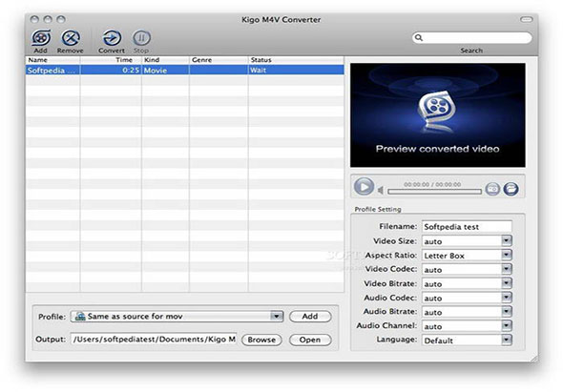The image size is (563, 392).
Task: Click the Remove toolbar icon
Action: [x=71, y=38]
